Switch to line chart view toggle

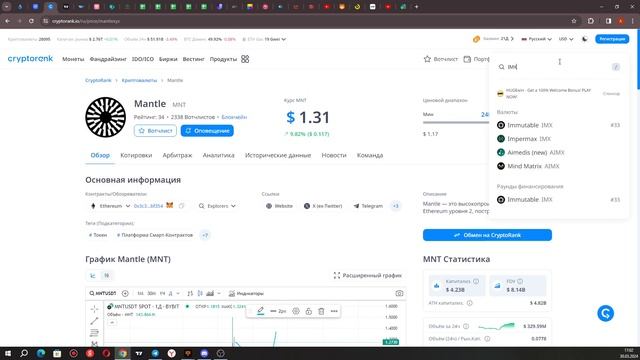pyautogui.click(x=93, y=276)
